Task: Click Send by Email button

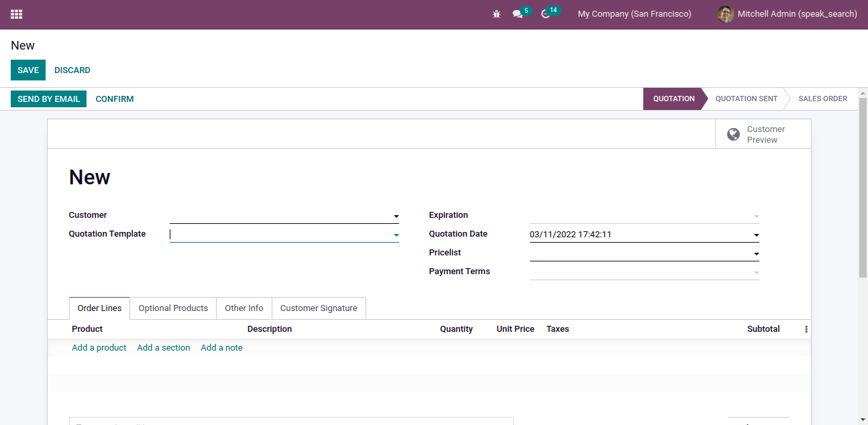Action: tap(49, 99)
